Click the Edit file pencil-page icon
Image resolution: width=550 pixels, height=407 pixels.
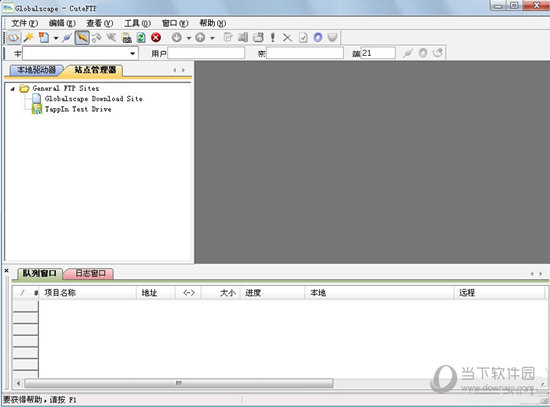228,37
